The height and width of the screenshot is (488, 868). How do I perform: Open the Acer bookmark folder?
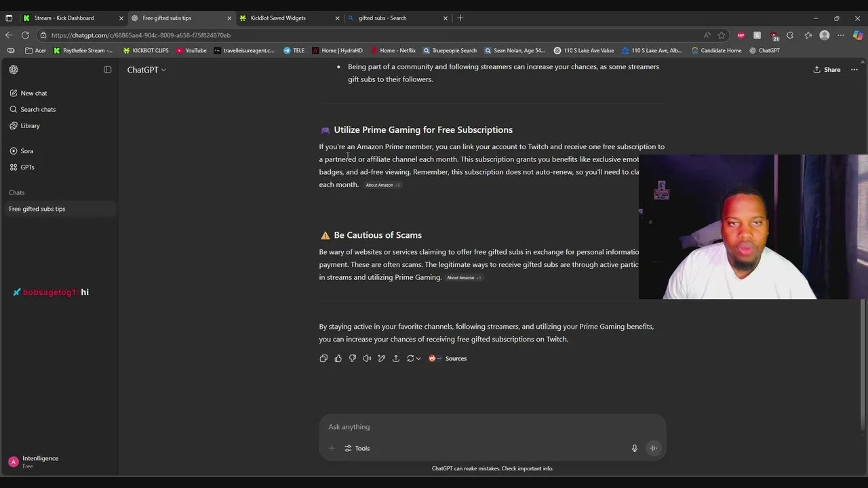pyautogui.click(x=36, y=51)
